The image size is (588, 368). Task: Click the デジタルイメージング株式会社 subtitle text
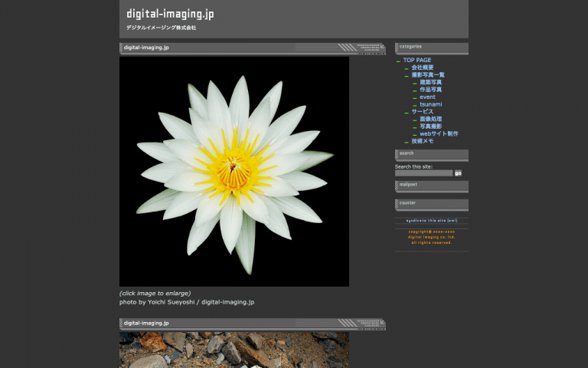[162, 28]
